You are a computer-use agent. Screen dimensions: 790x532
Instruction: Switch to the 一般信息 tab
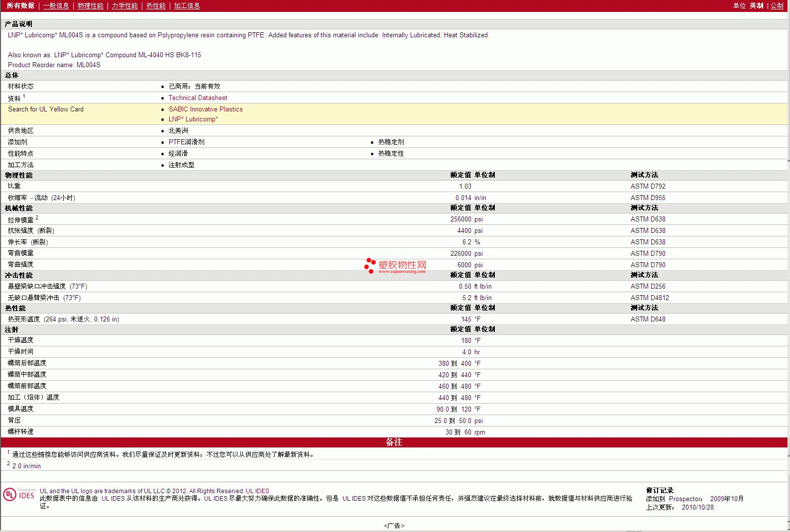[56, 6]
